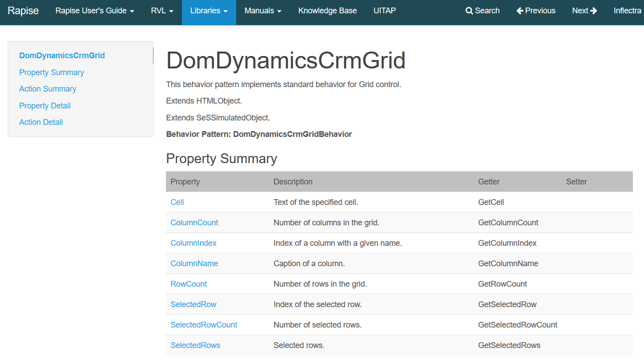Jump to Action Summary in sidebar
644x360 pixels.
pyautogui.click(x=48, y=89)
